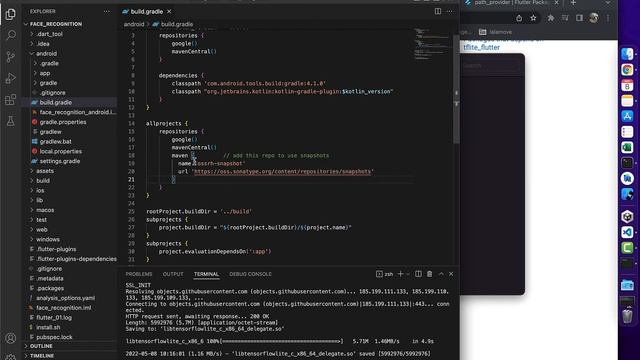Screen dimensions: 640x360
Task: Switch to the Terminal tab
Action: click(x=206, y=274)
